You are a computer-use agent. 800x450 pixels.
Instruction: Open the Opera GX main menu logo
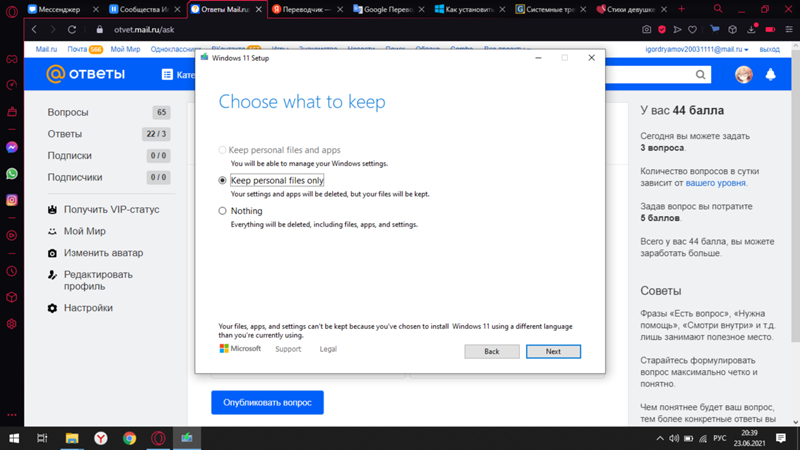pos(11,10)
